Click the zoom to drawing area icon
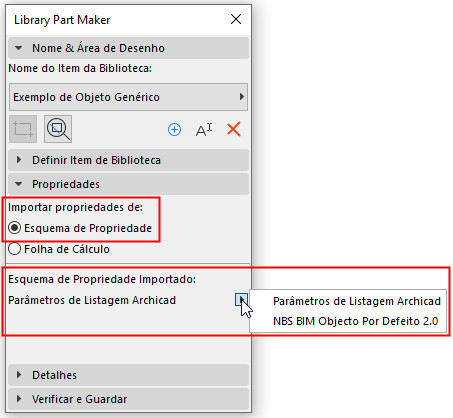 58,129
